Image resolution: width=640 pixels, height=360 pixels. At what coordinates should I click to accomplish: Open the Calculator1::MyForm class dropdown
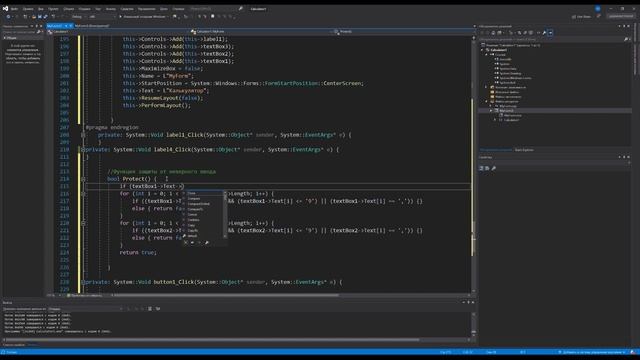(x=261, y=31)
